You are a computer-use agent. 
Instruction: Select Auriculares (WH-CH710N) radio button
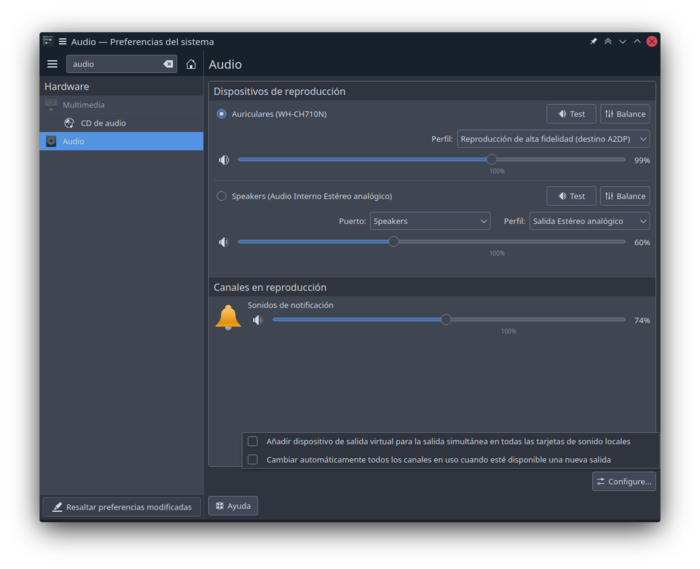coord(222,114)
